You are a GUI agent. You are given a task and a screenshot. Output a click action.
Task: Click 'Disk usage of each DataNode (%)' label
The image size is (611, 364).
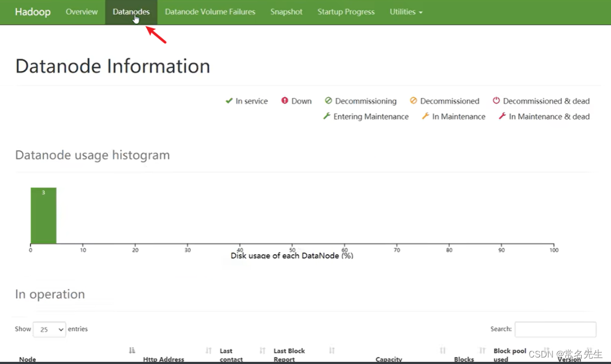(292, 256)
